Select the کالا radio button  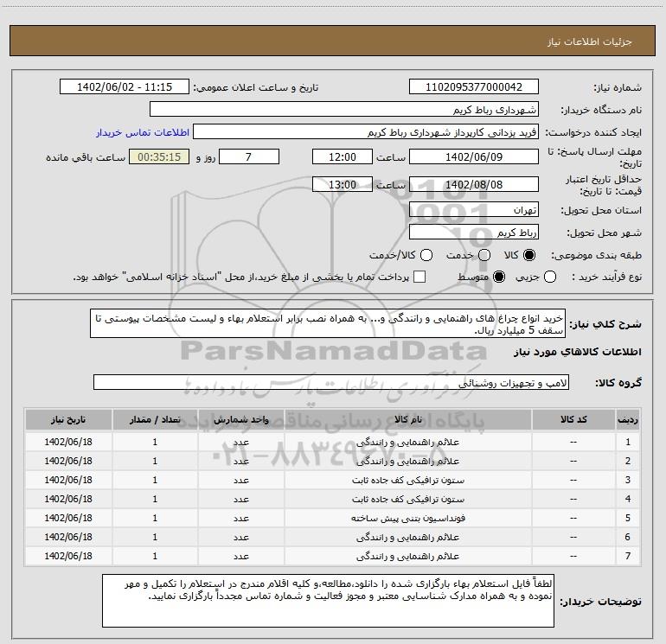pos(529,255)
